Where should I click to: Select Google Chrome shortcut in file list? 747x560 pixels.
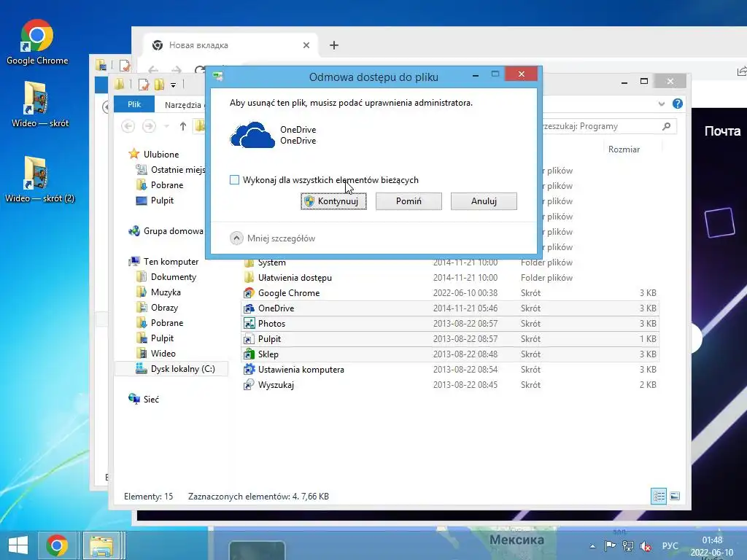450,293
